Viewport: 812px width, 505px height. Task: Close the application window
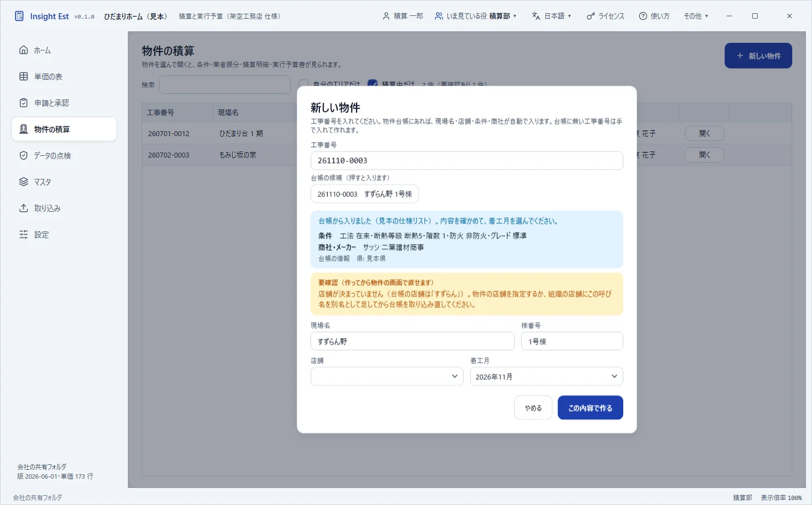pos(790,16)
